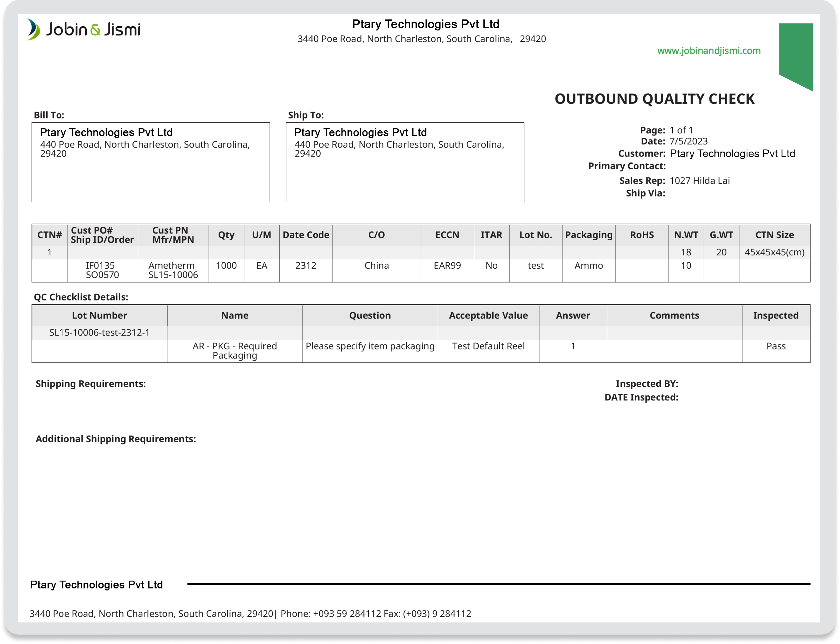Select the Cust PO IF0135 entry
Screen dimensions: 840x644
pos(101,265)
